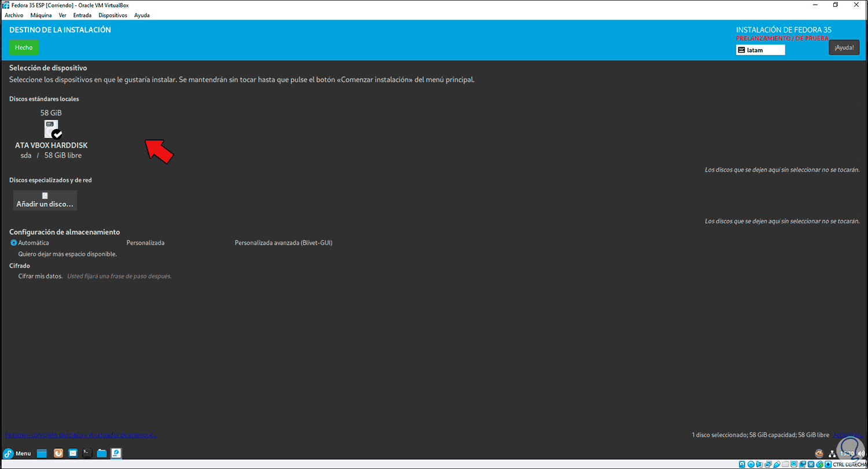The width and height of the screenshot is (868, 469).
Task: Enable the 'Cifrar mis datos' option
Action: point(40,276)
